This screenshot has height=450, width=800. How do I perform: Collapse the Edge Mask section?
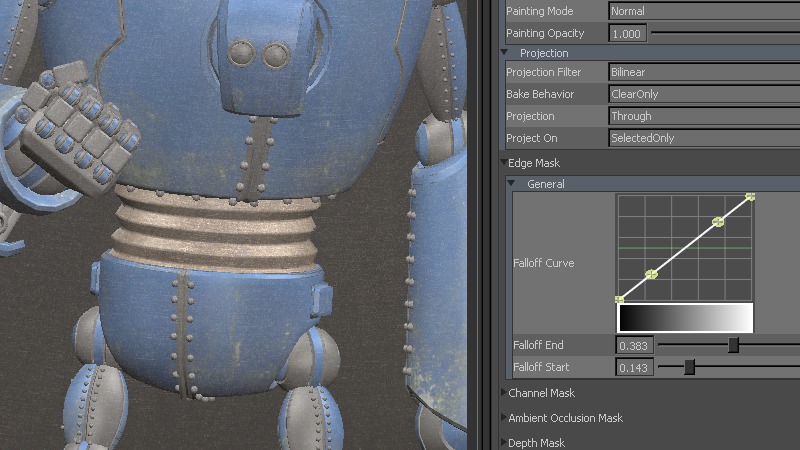[504, 162]
